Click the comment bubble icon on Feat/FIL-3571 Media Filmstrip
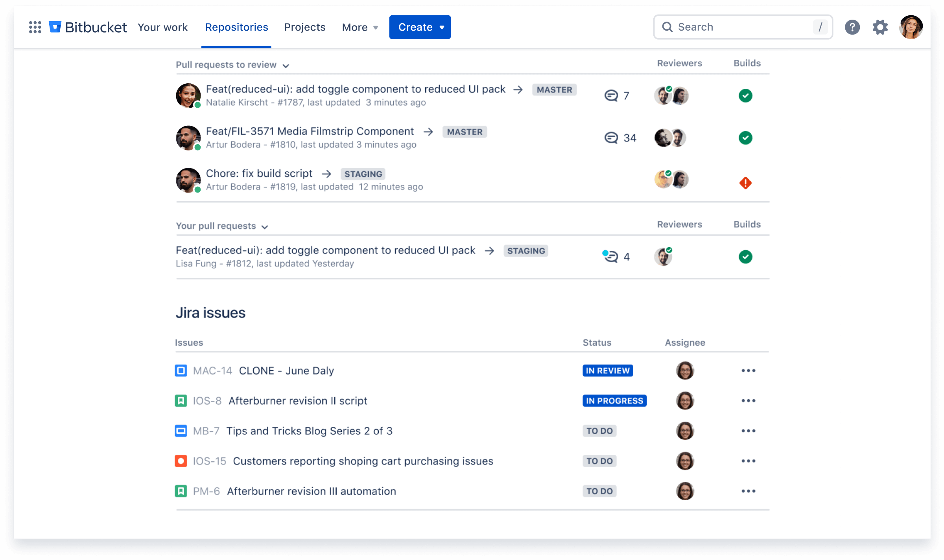 [610, 137]
